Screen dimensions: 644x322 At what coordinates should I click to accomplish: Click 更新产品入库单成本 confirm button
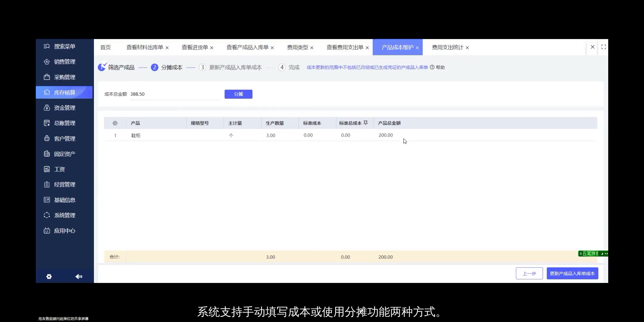pos(572,273)
